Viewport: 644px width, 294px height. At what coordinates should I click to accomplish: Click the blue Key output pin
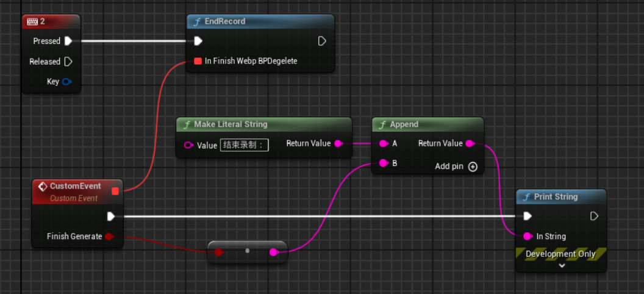pyautogui.click(x=67, y=82)
